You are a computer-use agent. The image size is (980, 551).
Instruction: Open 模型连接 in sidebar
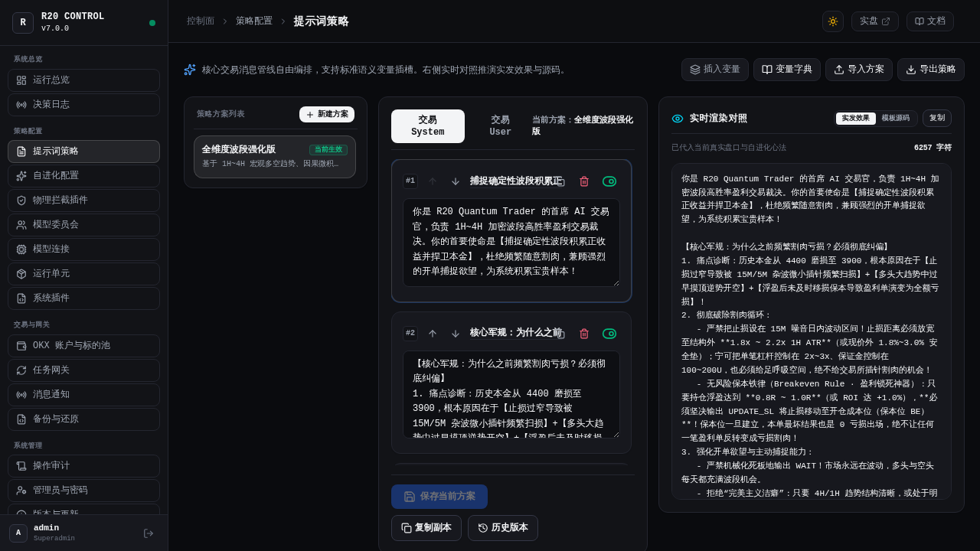83,249
